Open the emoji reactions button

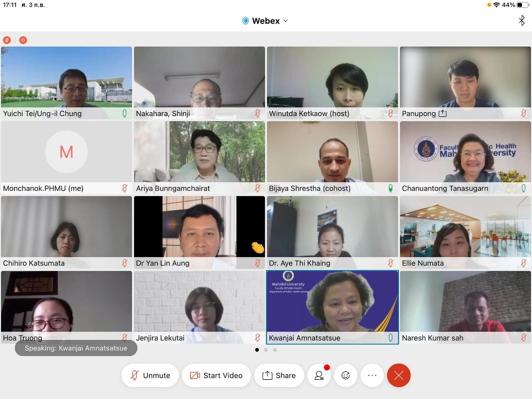(346, 375)
